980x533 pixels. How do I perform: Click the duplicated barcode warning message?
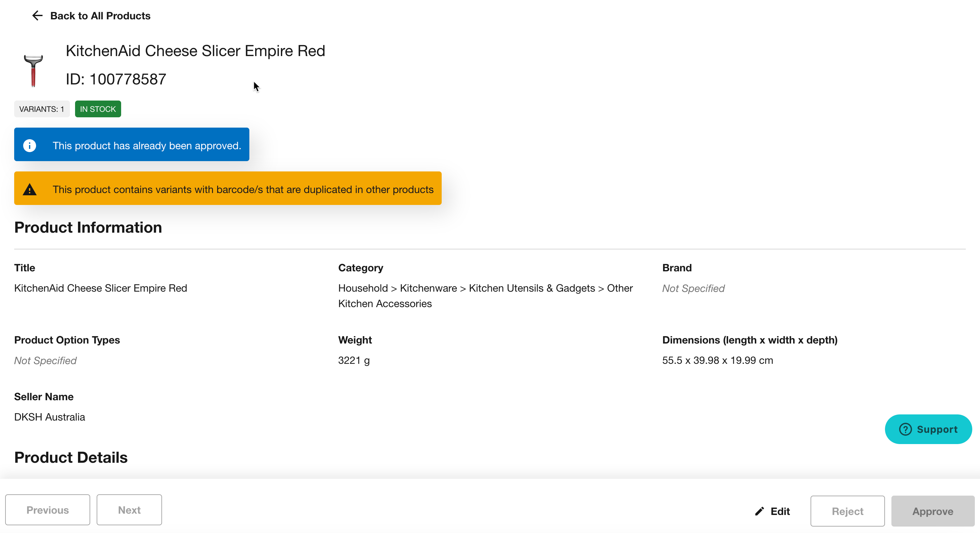pos(243,189)
